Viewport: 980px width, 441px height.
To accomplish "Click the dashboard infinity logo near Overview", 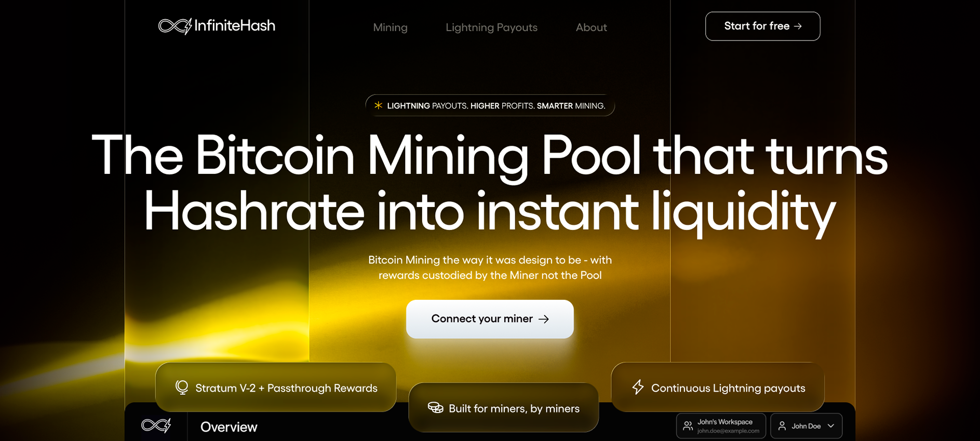I will coord(156,425).
